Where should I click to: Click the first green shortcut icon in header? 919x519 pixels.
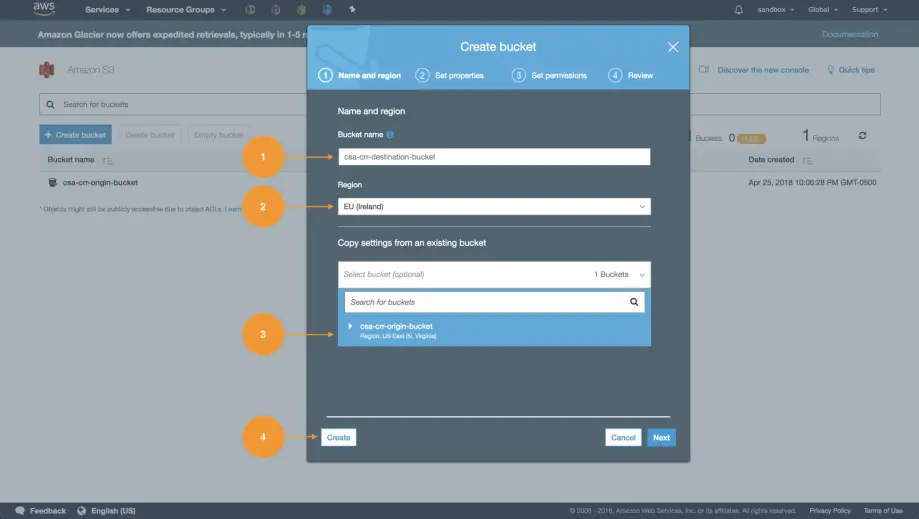click(x=250, y=9)
